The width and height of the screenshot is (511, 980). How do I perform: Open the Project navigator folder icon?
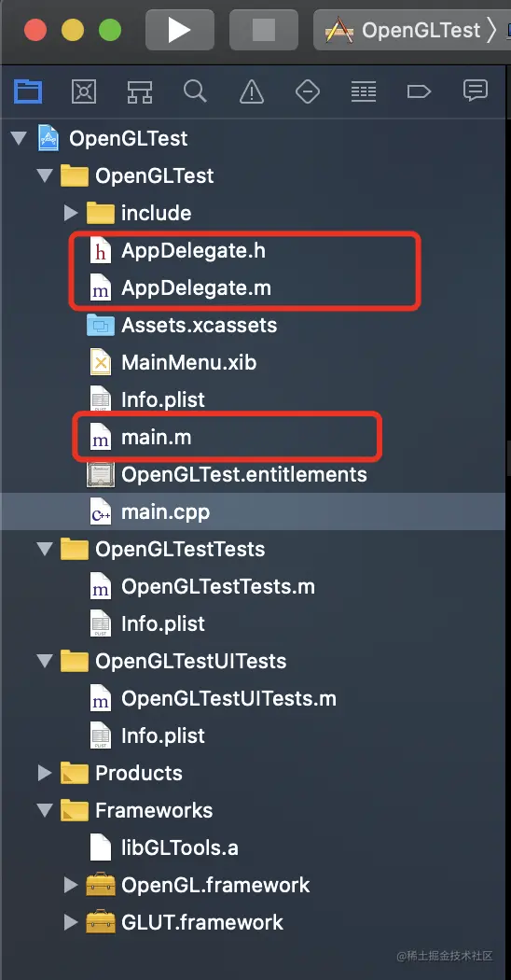pos(28,91)
